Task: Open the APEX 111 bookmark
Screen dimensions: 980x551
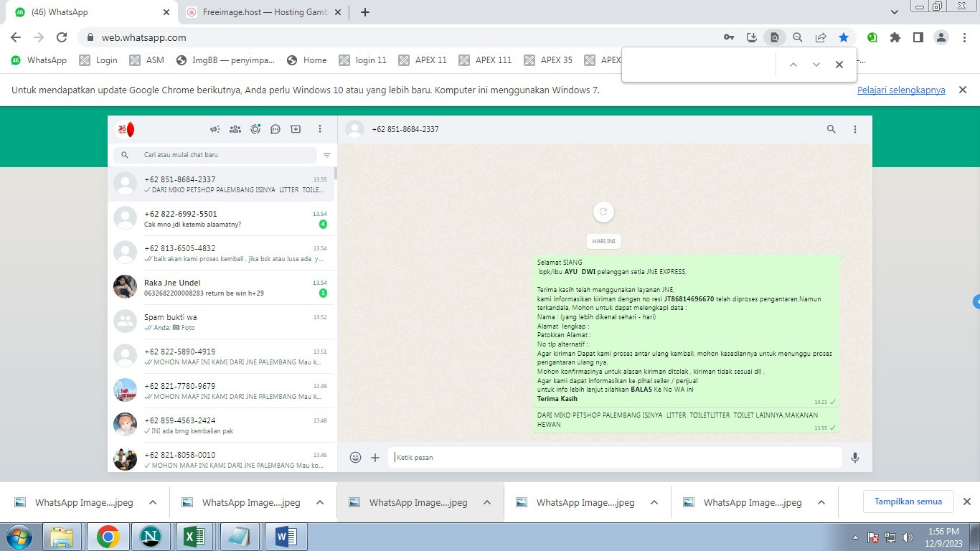Action: [486, 60]
